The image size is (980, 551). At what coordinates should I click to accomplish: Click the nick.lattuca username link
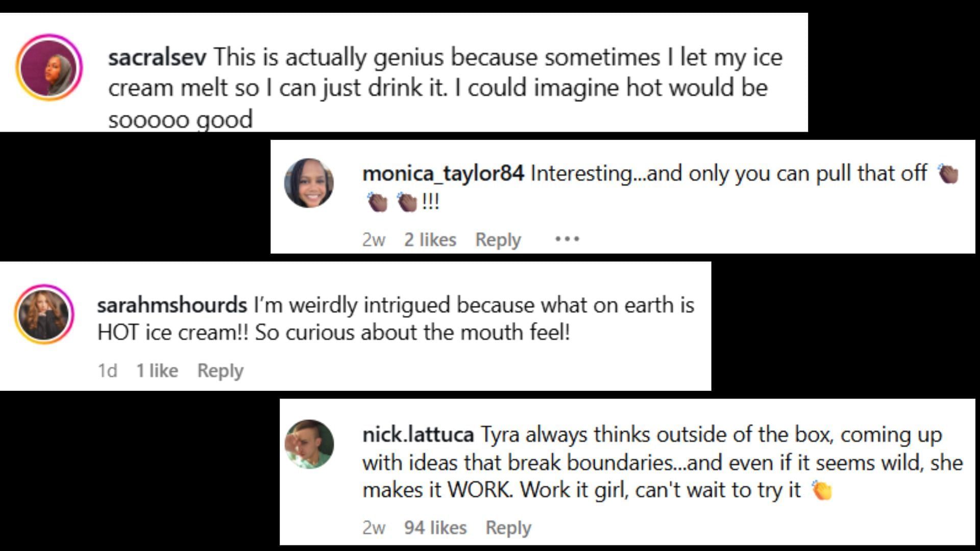tap(418, 435)
